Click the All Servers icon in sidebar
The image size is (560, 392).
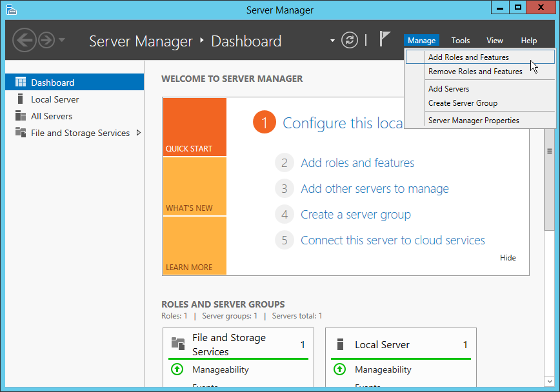pos(21,115)
